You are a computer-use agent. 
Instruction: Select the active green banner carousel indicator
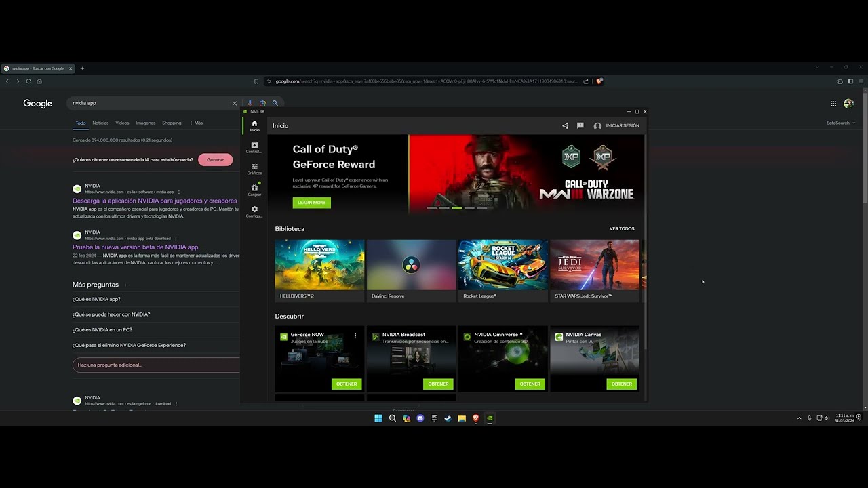(x=457, y=208)
